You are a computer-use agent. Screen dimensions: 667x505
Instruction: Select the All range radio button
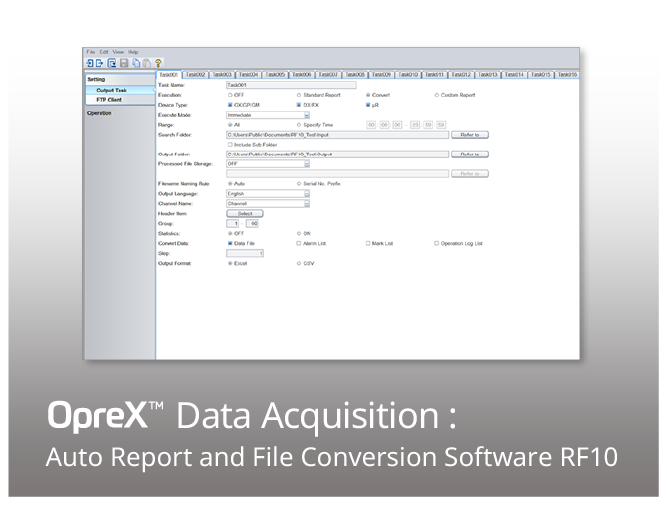[x=230, y=125]
